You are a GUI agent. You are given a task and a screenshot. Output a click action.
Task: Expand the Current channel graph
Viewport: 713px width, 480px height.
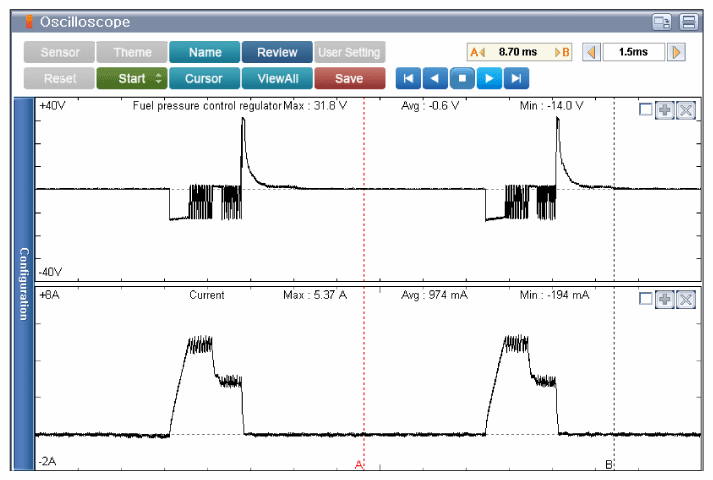coord(665,300)
